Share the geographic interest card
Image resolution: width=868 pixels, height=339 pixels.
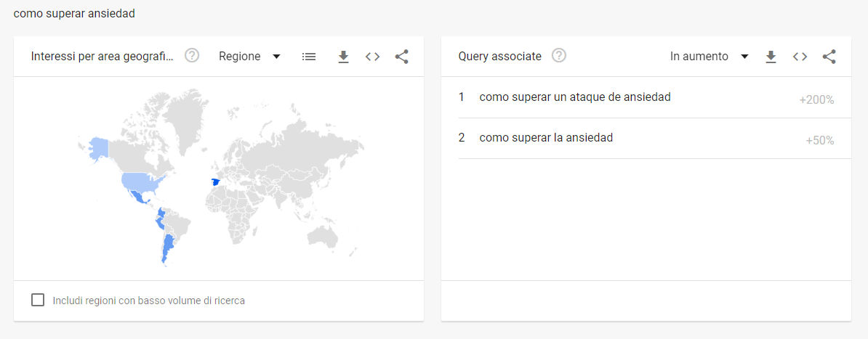click(x=402, y=57)
